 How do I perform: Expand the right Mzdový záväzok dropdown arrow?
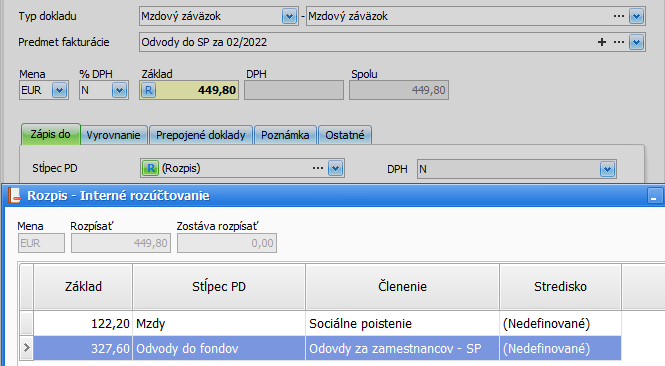636,17
